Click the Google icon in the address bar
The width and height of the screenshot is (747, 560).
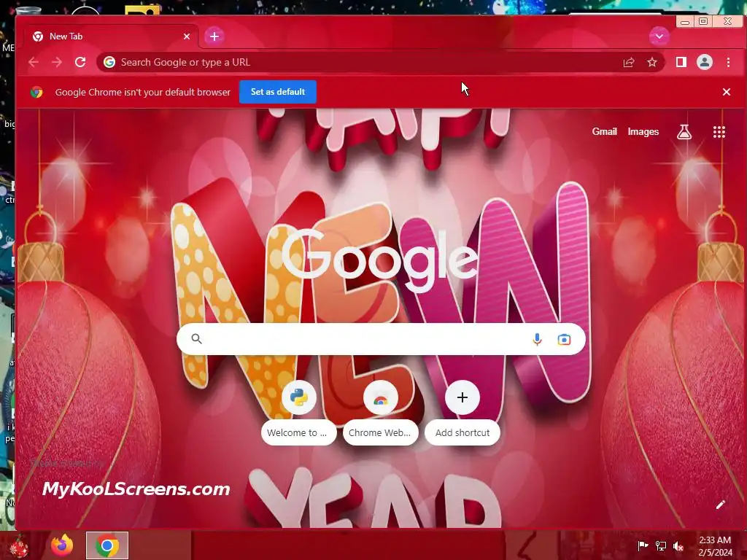click(109, 63)
